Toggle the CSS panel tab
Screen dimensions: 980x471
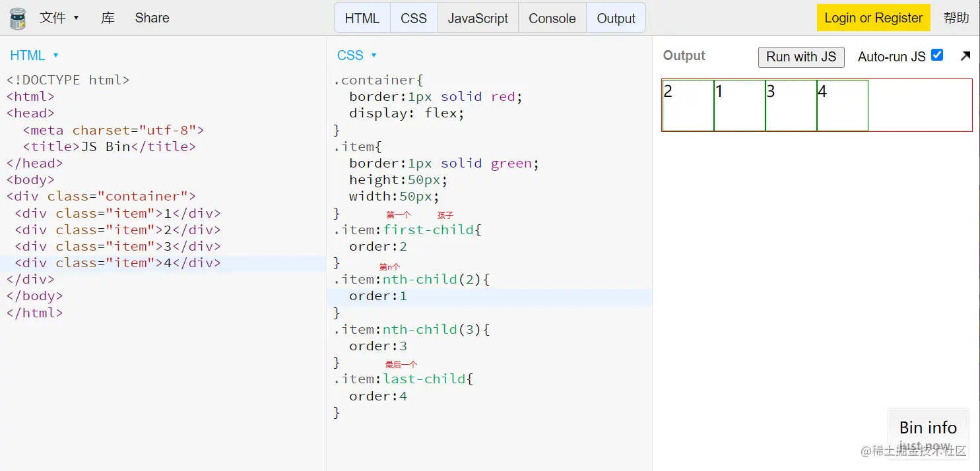click(414, 18)
